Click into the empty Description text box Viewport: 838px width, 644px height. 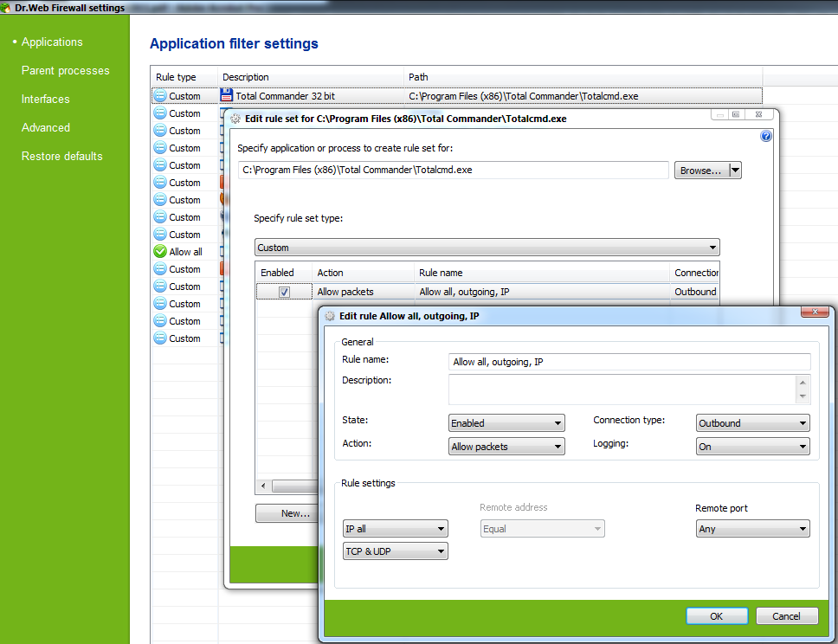click(622, 390)
